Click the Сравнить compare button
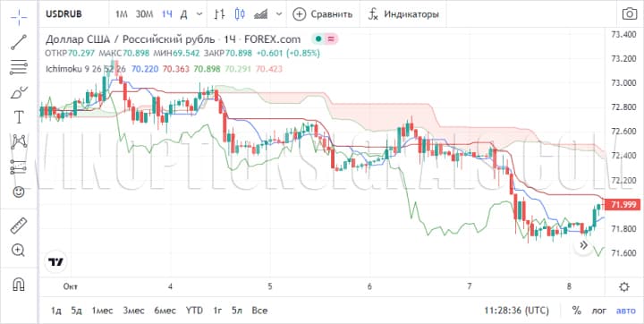This screenshot has height=324, width=644. (323, 14)
